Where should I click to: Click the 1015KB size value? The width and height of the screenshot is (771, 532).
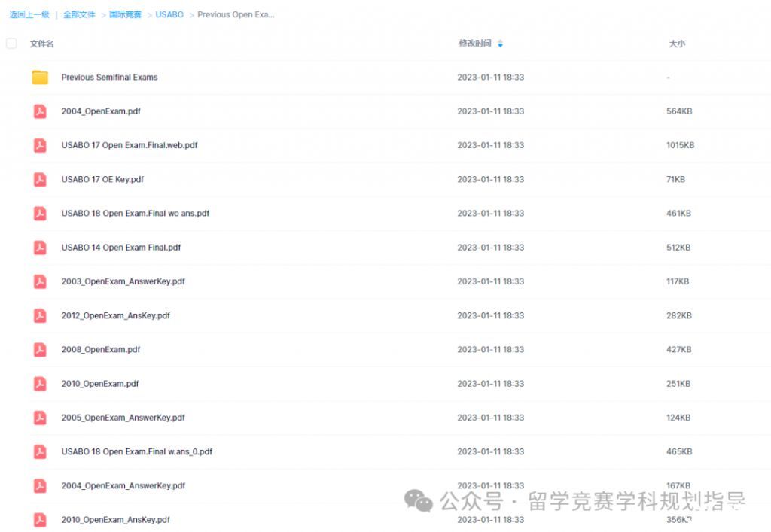tap(680, 145)
